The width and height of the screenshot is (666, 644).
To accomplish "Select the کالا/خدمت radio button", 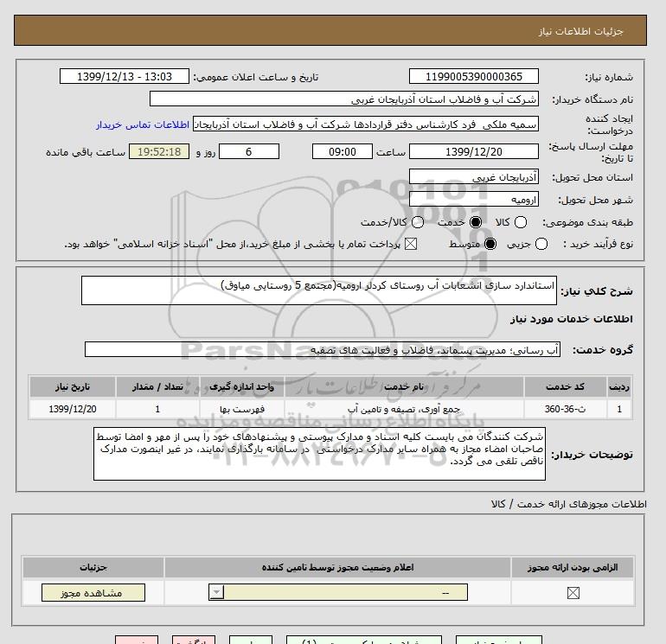I will click(x=418, y=222).
